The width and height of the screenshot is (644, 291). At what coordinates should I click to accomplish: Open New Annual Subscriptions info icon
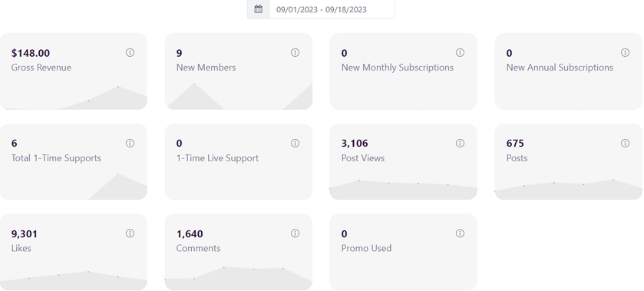(x=625, y=53)
